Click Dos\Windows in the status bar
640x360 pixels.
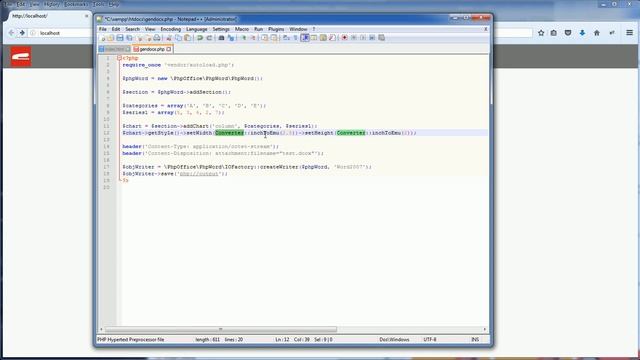394,339
